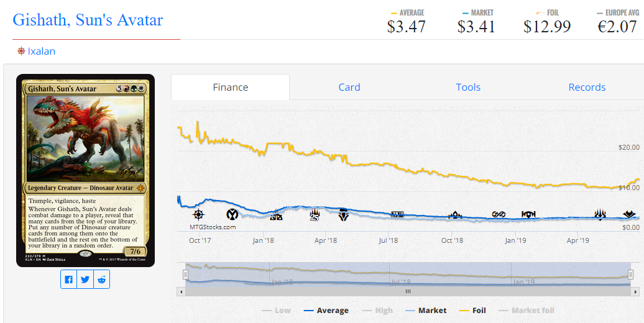Click the Apr '18 axis label
The height and width of the screenshot is (323, 644).
tap(326, 240)
